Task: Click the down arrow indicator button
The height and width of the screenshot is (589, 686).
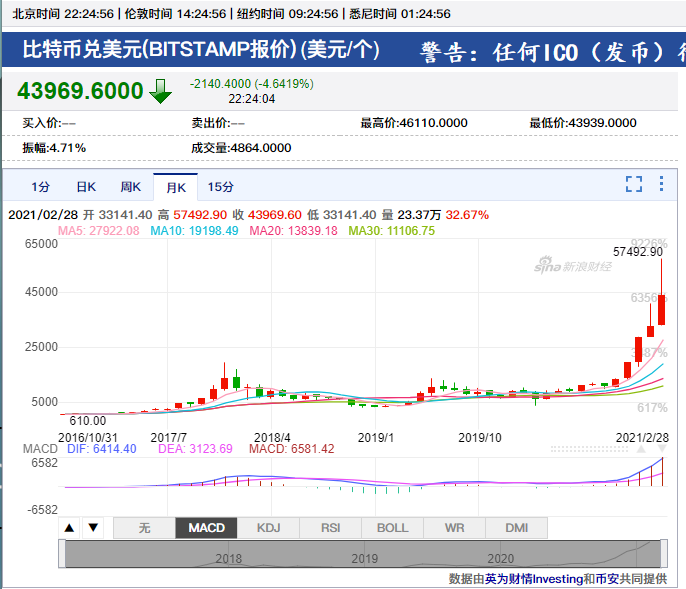Action: click(x=93, y=528)
